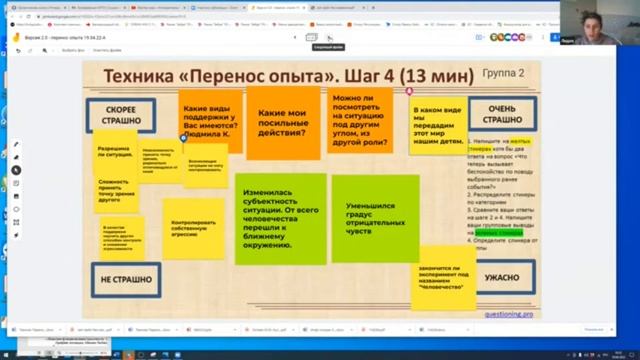Expand chevron of first download item

click(x=60, y=330)
